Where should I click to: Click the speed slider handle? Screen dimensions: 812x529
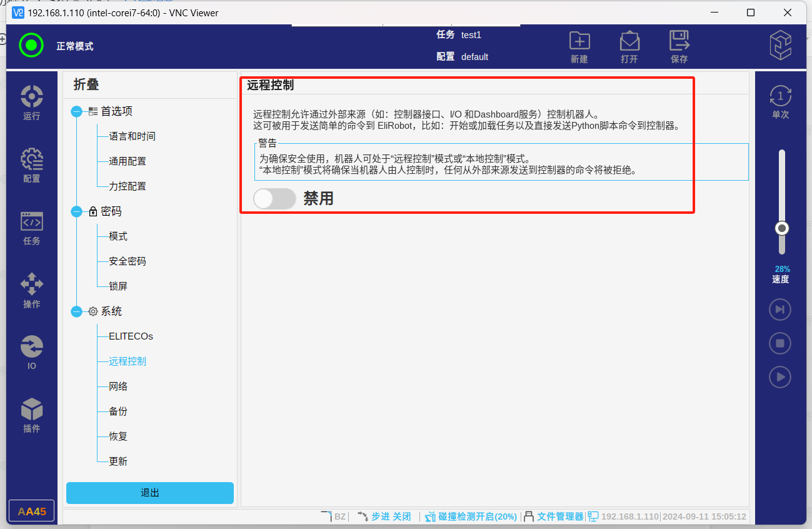click(x=781, y=228)
